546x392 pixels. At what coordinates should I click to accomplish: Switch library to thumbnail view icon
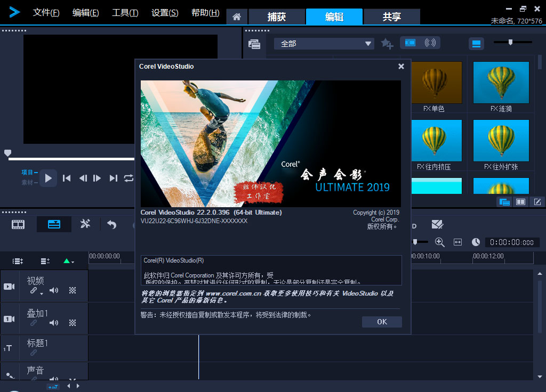[x=476, y=44]
